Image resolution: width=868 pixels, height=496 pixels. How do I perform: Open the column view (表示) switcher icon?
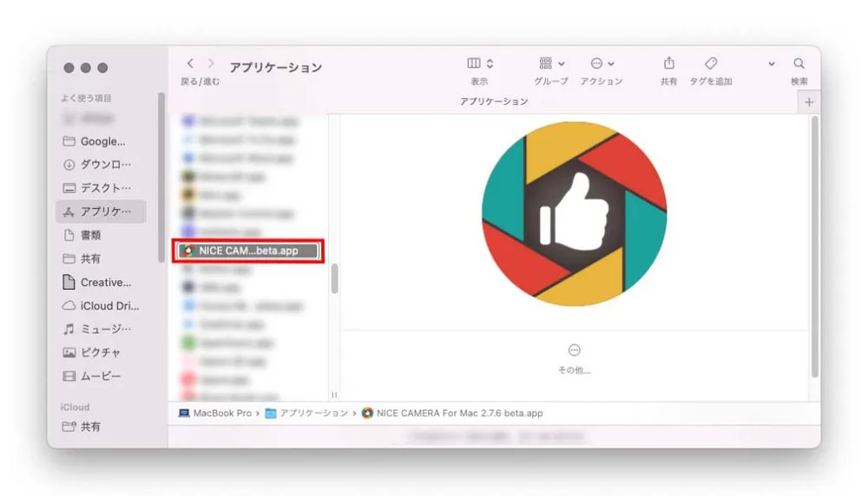(474, 63)
